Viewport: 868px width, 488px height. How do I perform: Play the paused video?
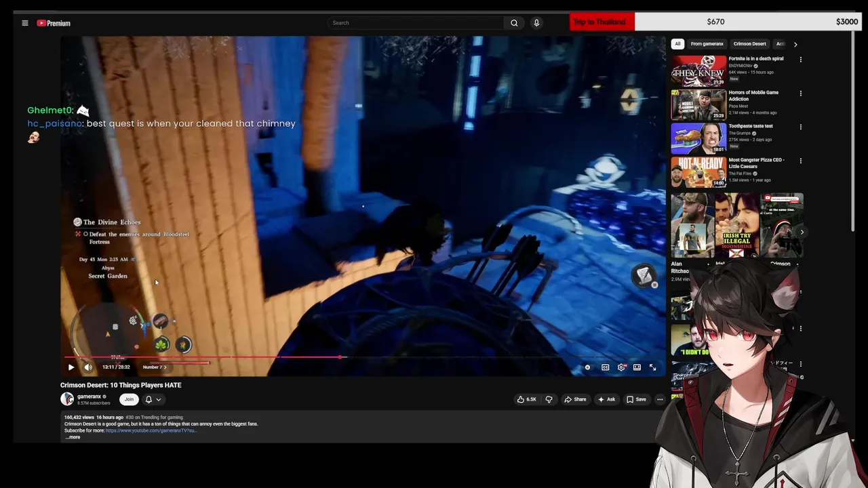pos(71,367)
